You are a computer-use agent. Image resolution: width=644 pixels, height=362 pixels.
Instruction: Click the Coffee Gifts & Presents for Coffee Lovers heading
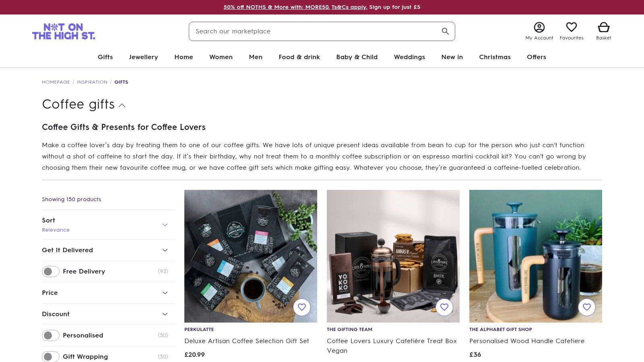(x=124, y=127)
